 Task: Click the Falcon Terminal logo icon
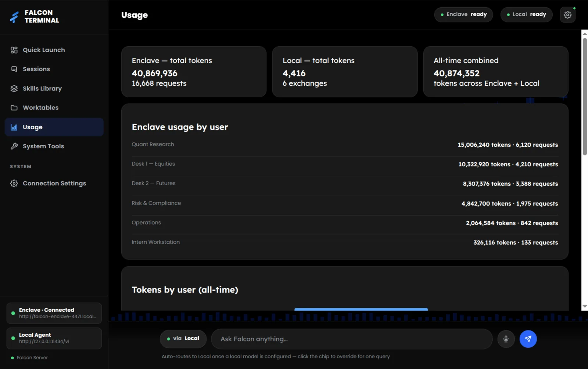click(x=14, y=17)
